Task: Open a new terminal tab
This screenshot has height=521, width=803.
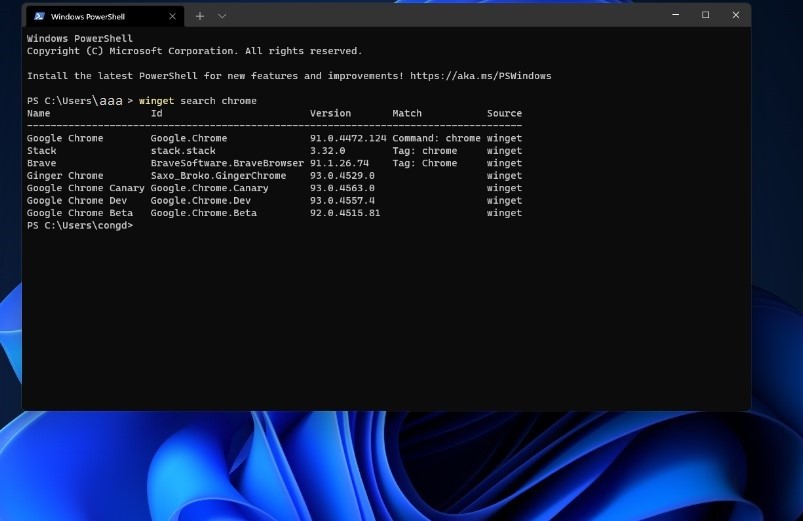Action: pyautogui.click(x=200, y=16)
